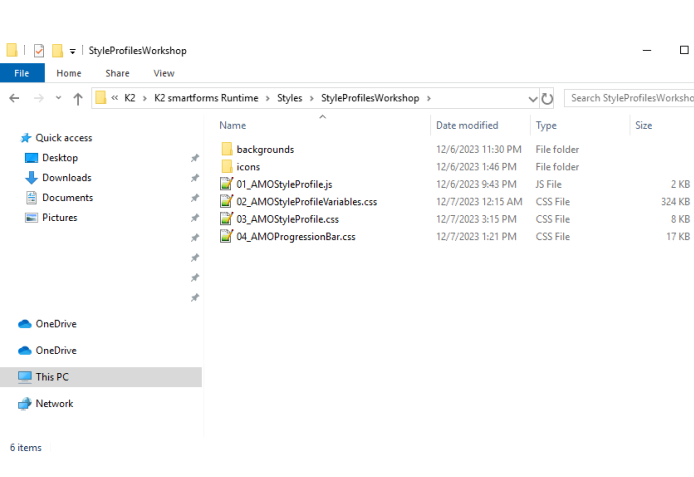
Task: Expand chevron after StyleProfilesWorkshop breadcrumb
Action: click(428, 98)
